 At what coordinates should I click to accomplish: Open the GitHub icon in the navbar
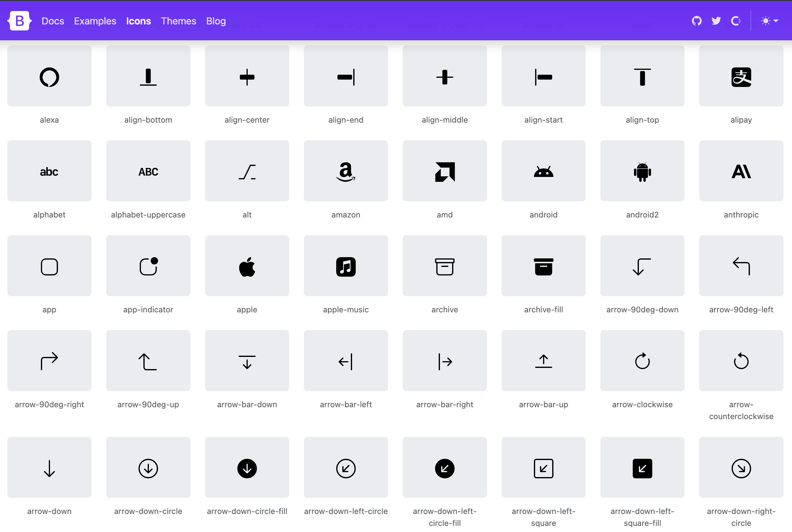[x=697, y=21]
